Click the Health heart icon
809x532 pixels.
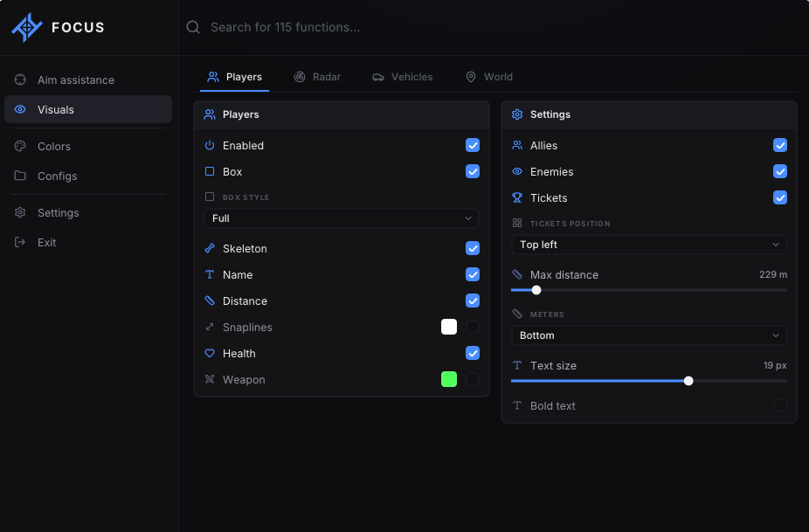(x=210, y=353)
